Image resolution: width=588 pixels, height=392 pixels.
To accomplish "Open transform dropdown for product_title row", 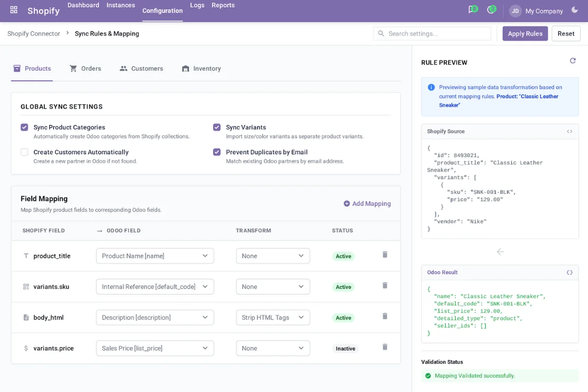I will pos(273,256).
